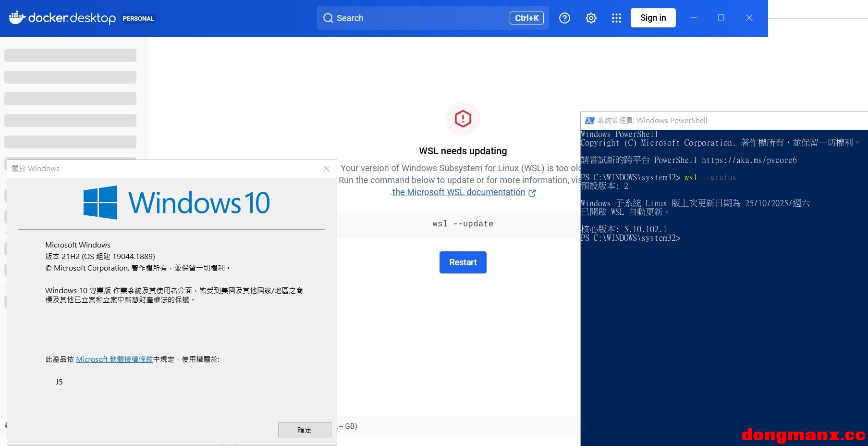
Task: Confirm About Windows with 確定 button
Action: (305, 430)
